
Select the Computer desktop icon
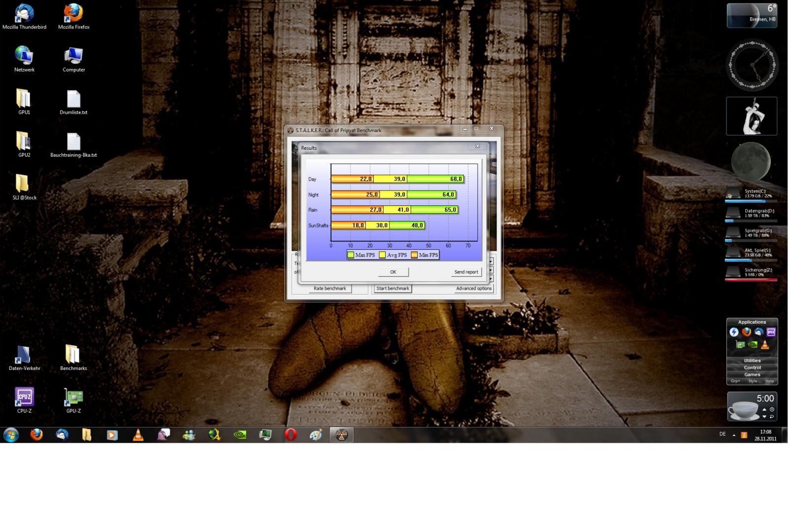[74, 59]
